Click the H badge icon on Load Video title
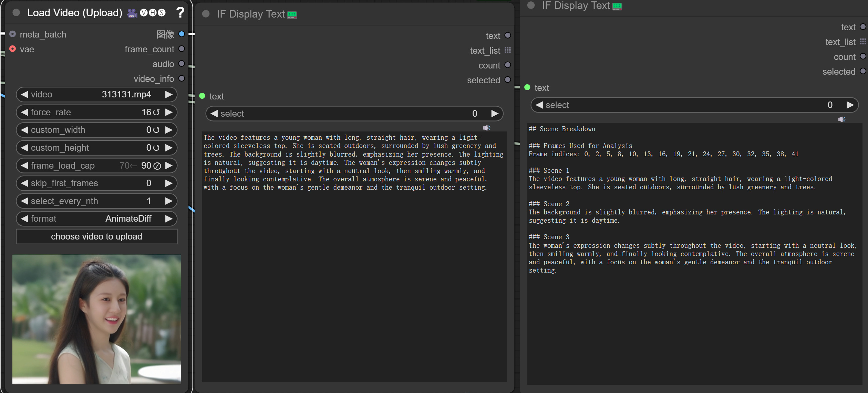868x393 pixels. (x=153, y=12)
